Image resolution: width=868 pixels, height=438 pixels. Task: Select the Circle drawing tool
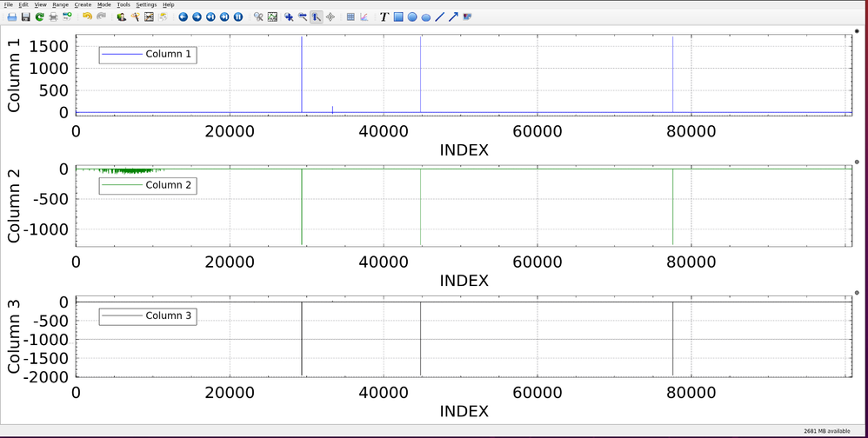[x=412, y=17]
